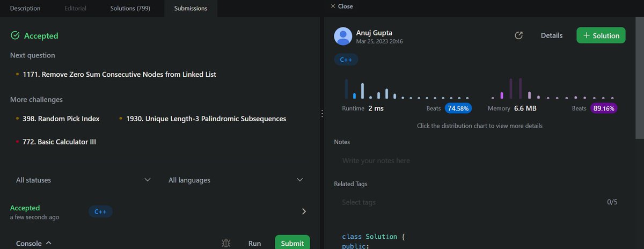Image resolution: width=644 pixels, height=249 pixels.
Task: Click the runtime distribution chart
Action: click(407, 89)
